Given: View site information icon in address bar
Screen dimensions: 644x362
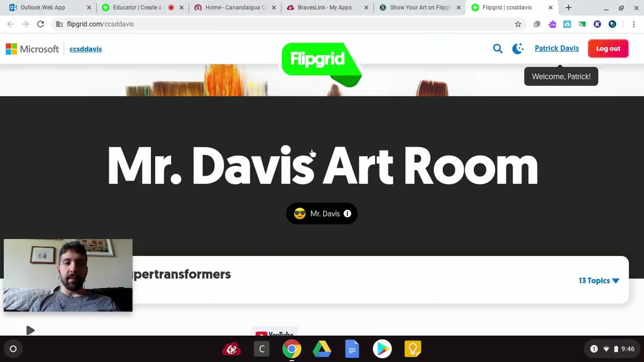Looking at the screenshot, I should pyautogui.click(x=59, y=24).
